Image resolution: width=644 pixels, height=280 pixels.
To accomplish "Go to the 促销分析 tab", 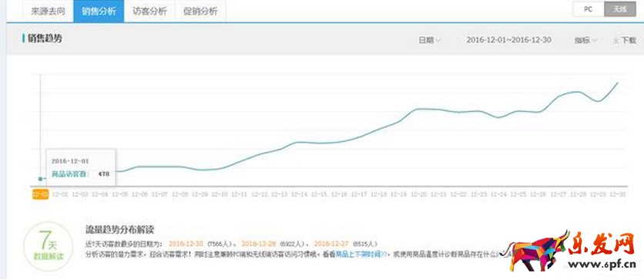I will (200, 11).
